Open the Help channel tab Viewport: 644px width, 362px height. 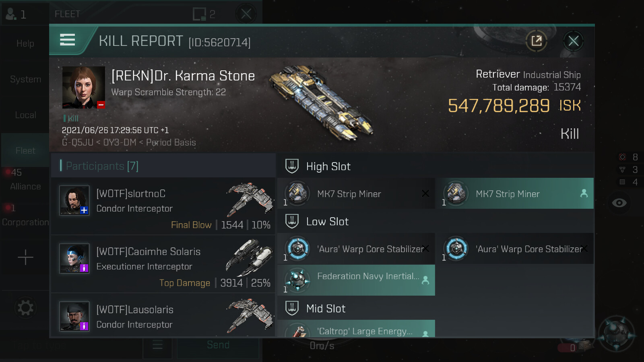pos(25,43)
